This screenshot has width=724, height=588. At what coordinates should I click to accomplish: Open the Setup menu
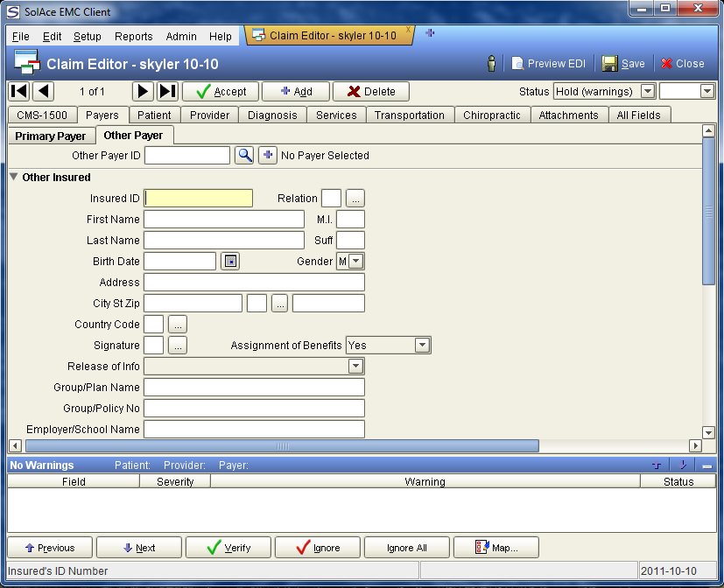pos(88,37)
